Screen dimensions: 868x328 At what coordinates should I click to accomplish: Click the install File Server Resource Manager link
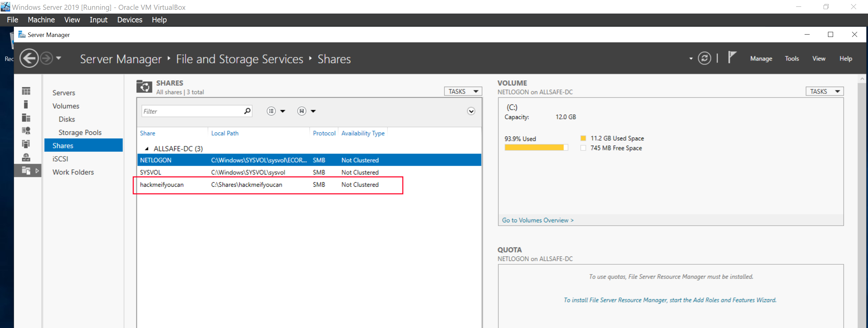[670, 300]
